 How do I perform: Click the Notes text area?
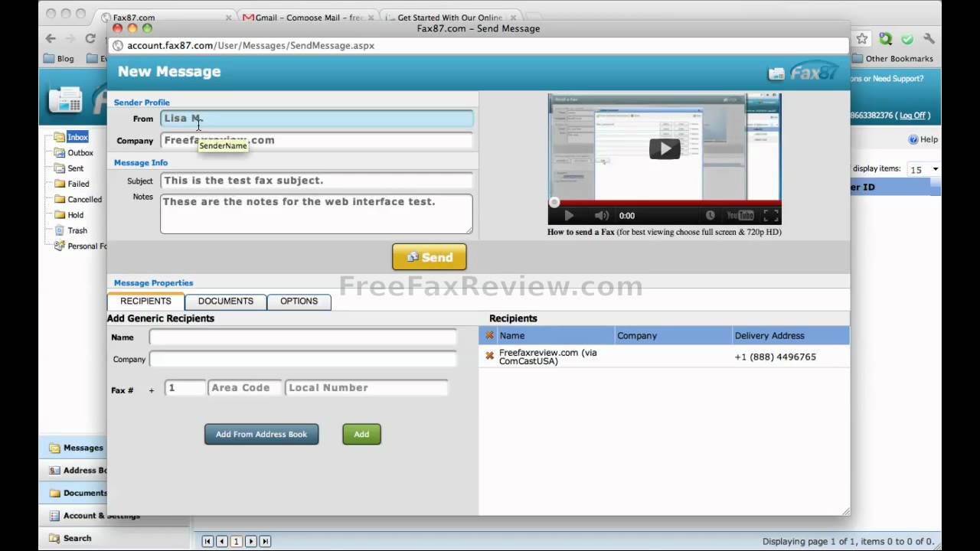pyautogui.click(x=317, y=214)
